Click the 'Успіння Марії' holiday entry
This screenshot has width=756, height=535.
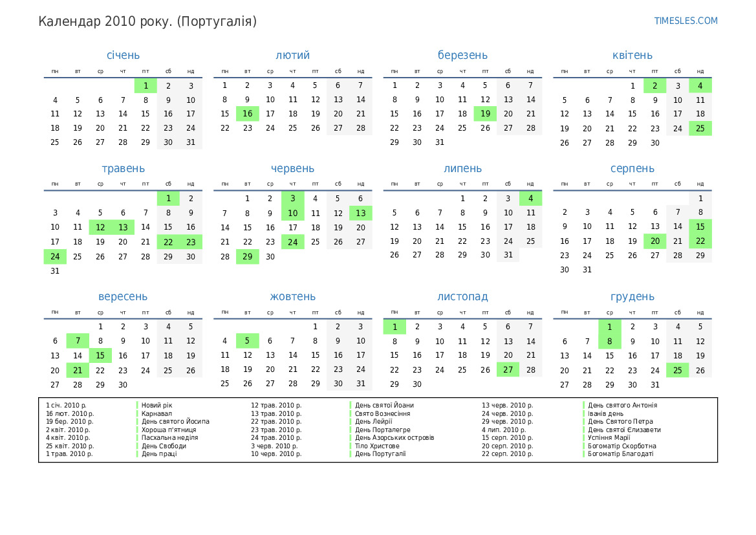(610, 438)
